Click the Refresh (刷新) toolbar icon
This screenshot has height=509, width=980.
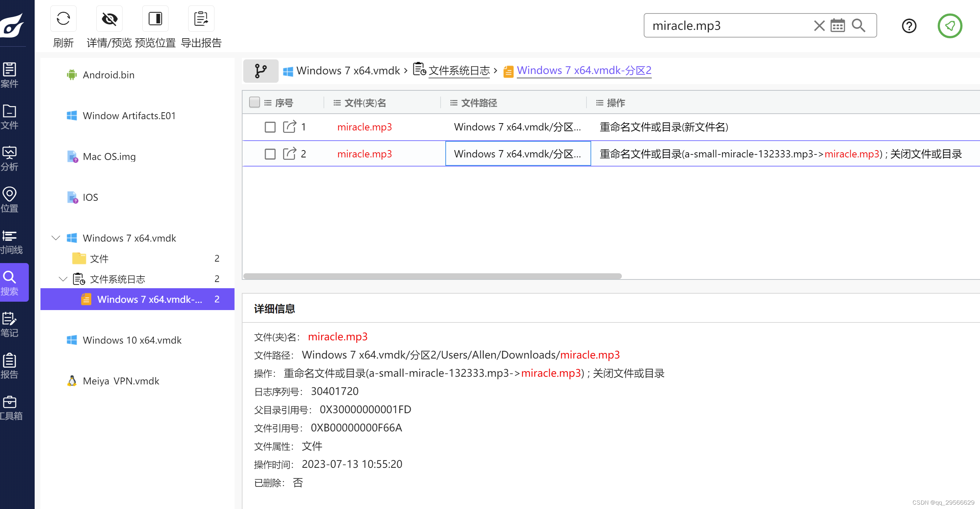click(63, 19)
